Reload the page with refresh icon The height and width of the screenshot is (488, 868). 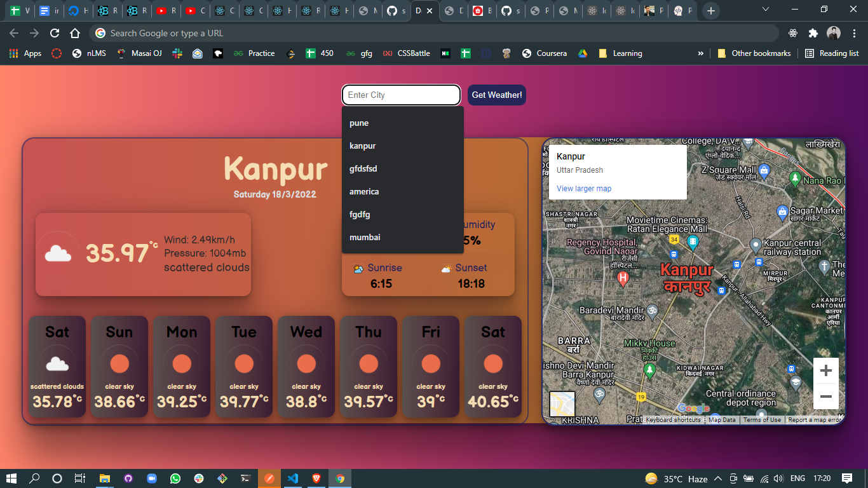55,33
